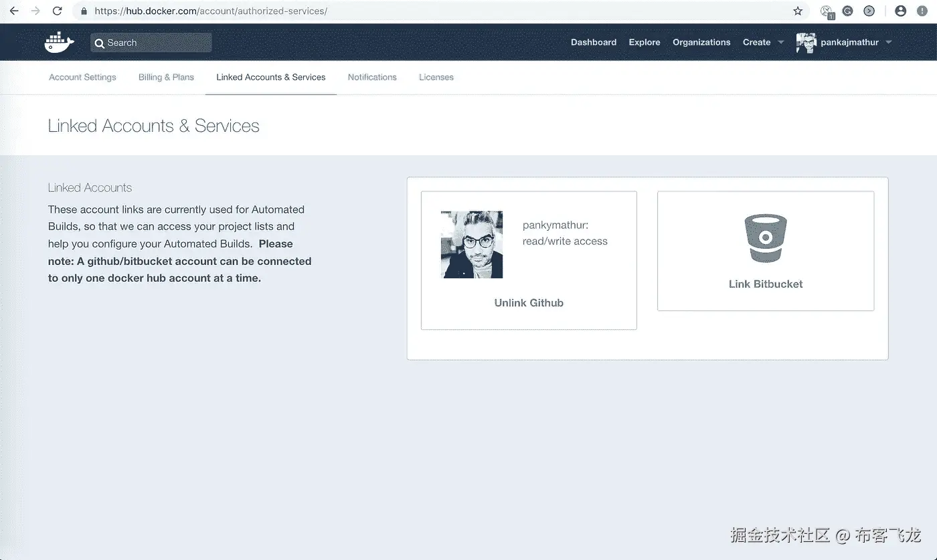Click the circular play extension icon

(x=869, y=11)
